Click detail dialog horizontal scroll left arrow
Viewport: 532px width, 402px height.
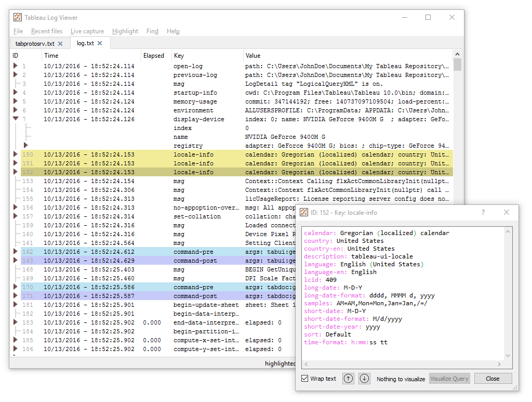click(x=306, y=364)
